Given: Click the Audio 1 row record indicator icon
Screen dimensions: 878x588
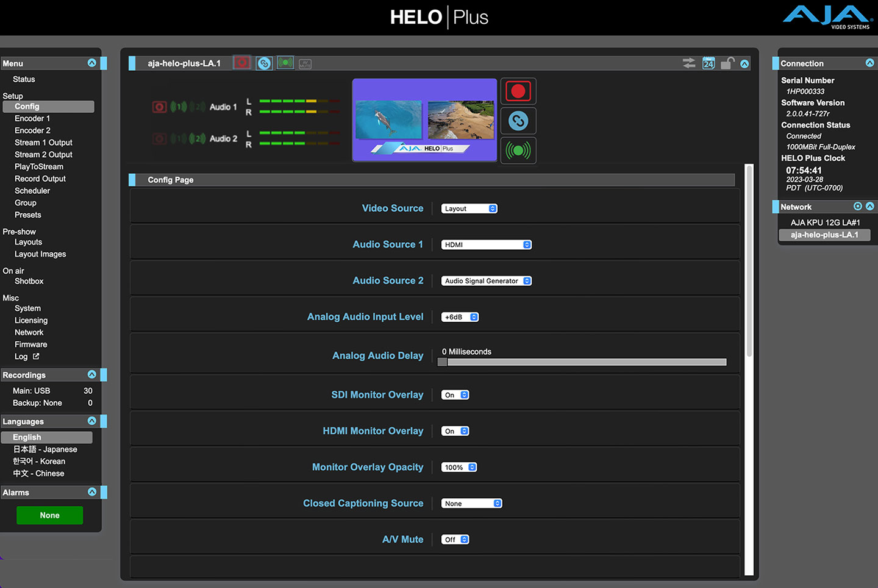Looking at the screenshot, I should 159,107.
